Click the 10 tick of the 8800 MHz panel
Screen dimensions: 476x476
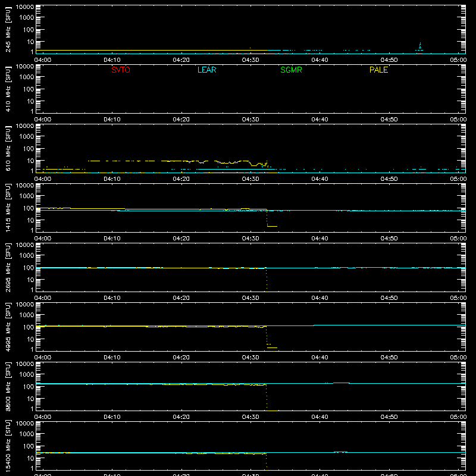(x=30, y=399)
